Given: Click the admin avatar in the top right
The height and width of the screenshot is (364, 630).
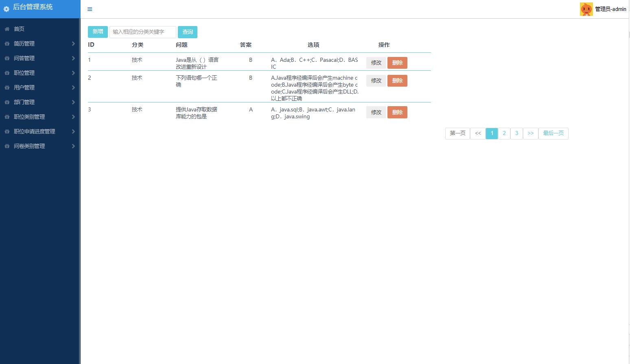Looking at the screenshot, I should point(586,9).
